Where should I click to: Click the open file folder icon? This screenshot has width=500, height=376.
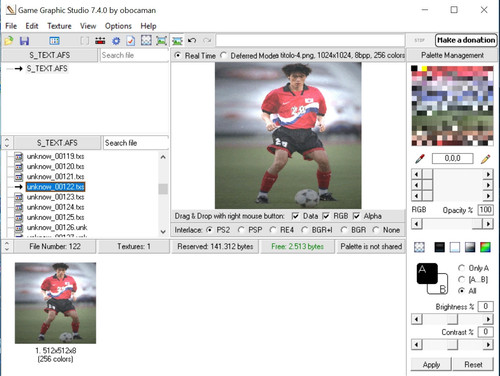pyautogui.click(x=9, y=41)
